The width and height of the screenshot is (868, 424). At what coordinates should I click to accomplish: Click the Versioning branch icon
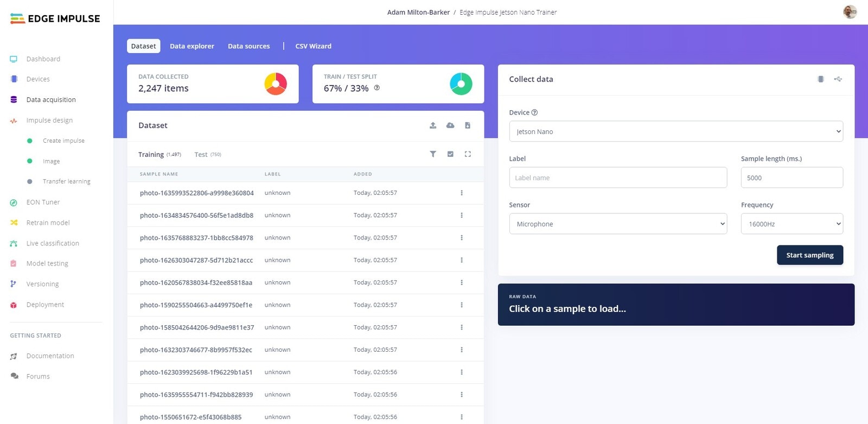pyautogui.click(x=14, y=284)
